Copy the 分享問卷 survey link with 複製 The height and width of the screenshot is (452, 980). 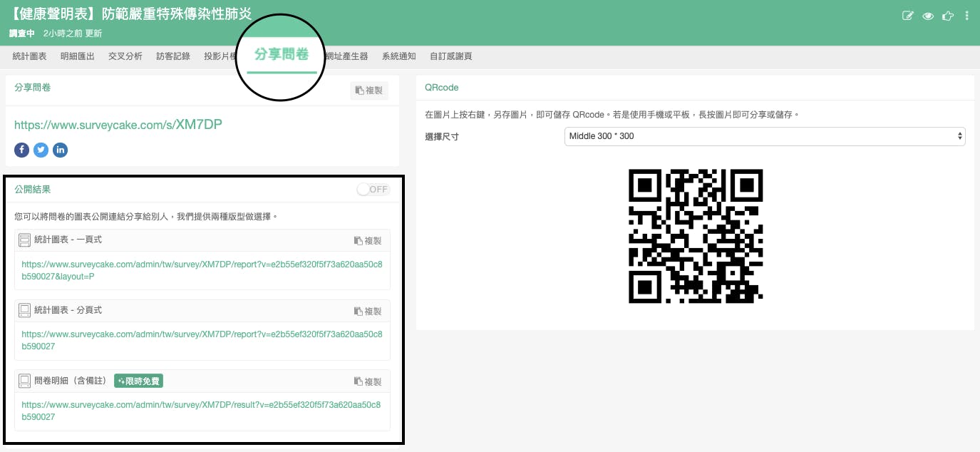[x=369, y=91]
